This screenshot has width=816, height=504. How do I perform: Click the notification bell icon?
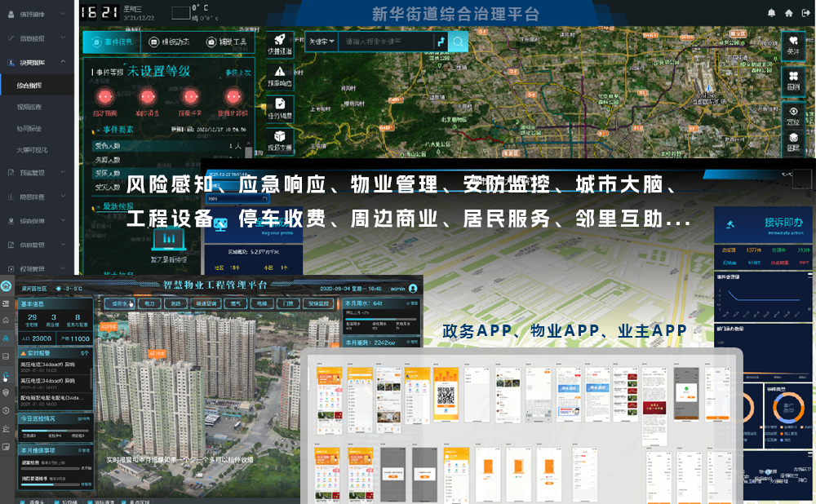coord(772,13)
